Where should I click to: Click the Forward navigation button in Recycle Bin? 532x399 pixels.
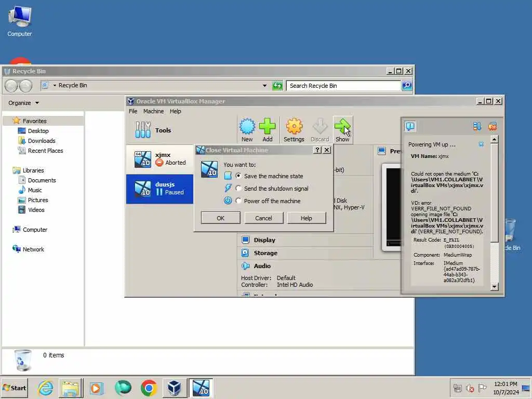(x=26, y=86)
